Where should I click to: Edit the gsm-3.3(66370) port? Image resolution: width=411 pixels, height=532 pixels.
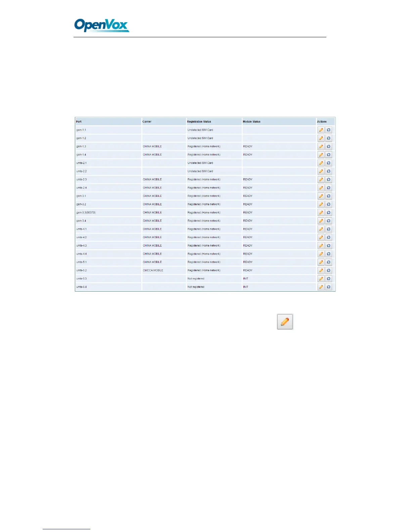pos(321,213)
